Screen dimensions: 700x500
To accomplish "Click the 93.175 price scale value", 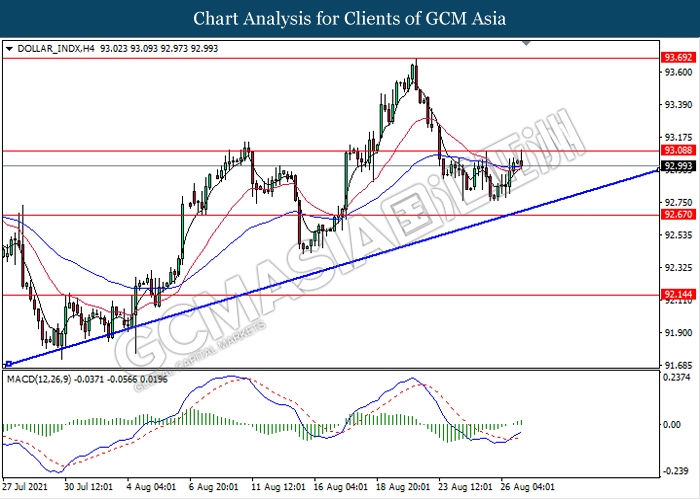I will [679, 137].
